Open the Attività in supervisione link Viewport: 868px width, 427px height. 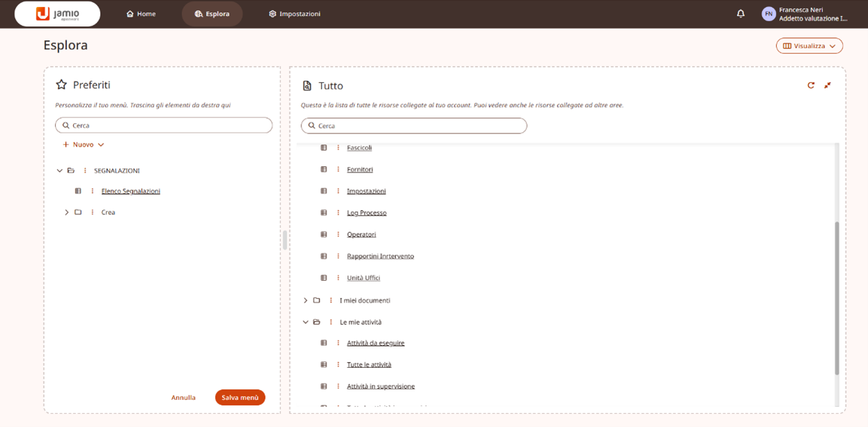click(x=381, y=386)
